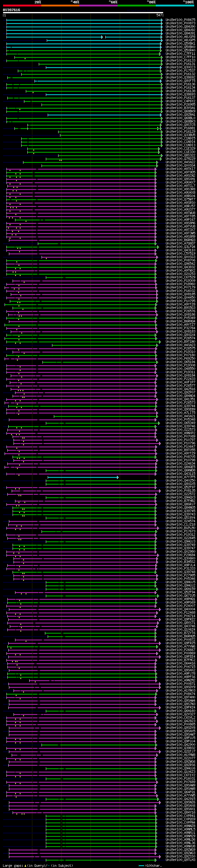197x868 pixels.
Task: Select the UniRef100_P16131 label
Action: 180,64
